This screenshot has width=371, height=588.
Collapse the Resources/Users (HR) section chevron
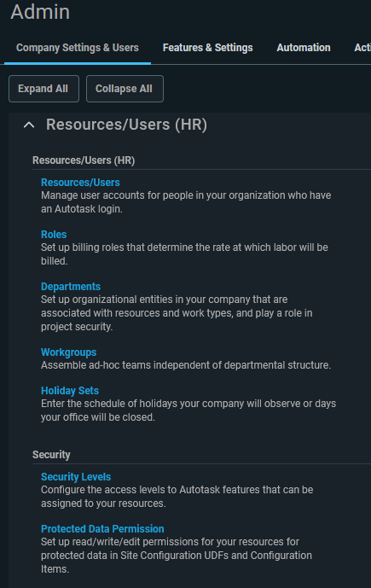tap(29, 125)
